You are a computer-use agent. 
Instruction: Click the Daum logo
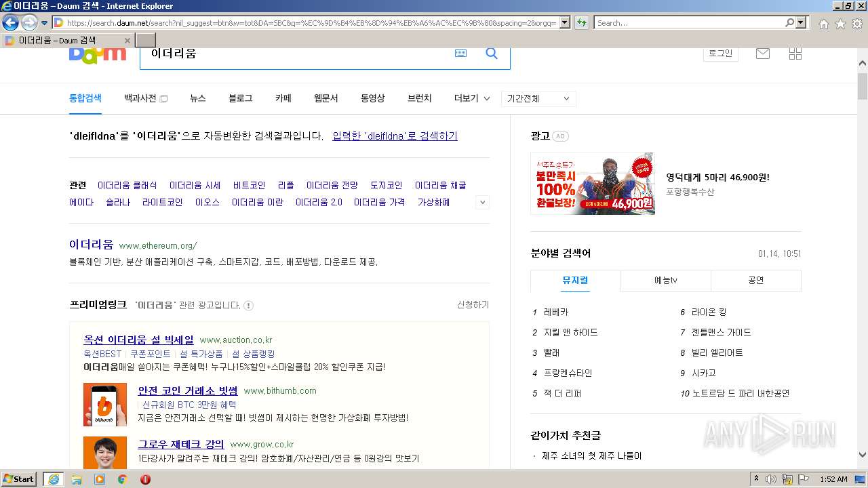pos(98,56)
